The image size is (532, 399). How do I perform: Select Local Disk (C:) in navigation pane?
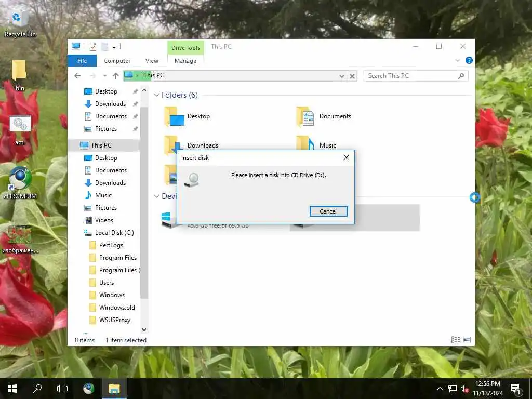[114, 233]
